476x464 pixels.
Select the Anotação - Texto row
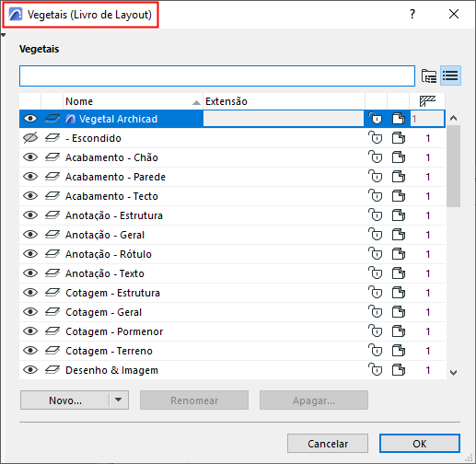click(x=232, y=273)
